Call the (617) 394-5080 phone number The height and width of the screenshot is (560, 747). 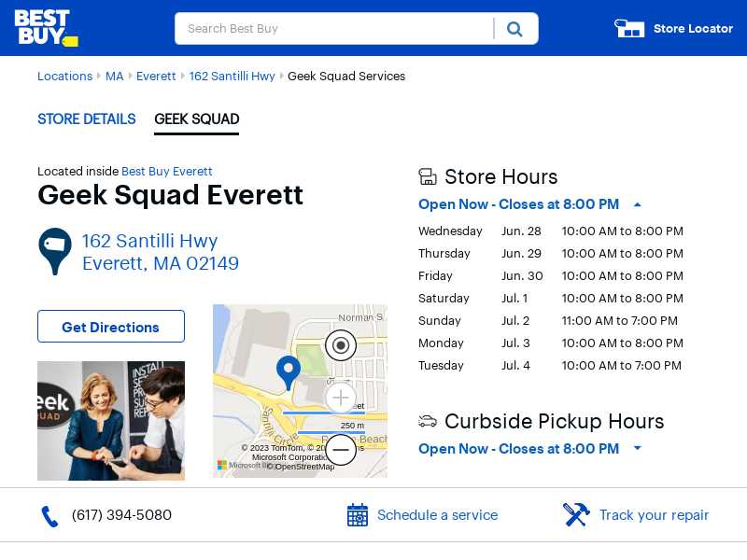(121, 515)
